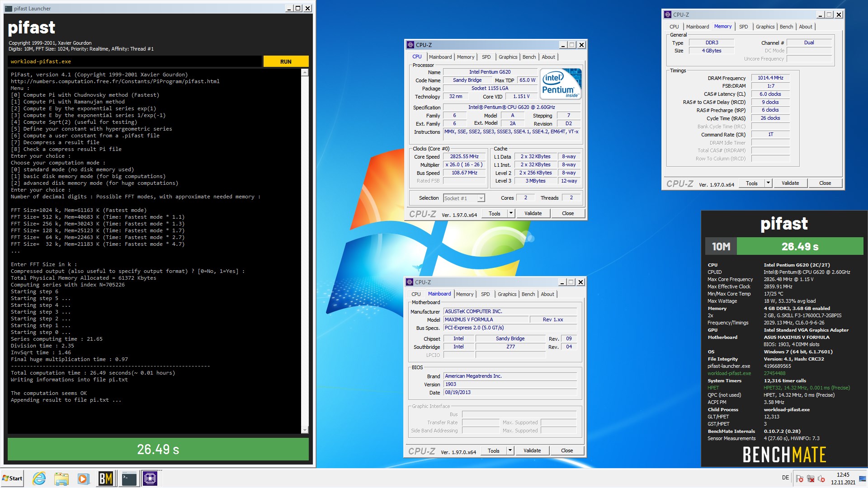The width and height of the screenshot is (868, 488).
Task: Select Bench tab in Memory CPU-Z window
Action: click(787, 27)
